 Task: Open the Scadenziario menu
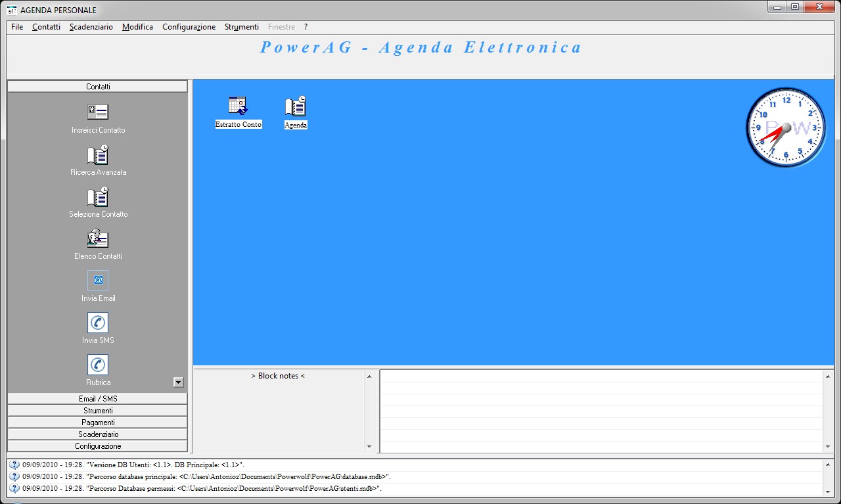(x=91, y=27)
